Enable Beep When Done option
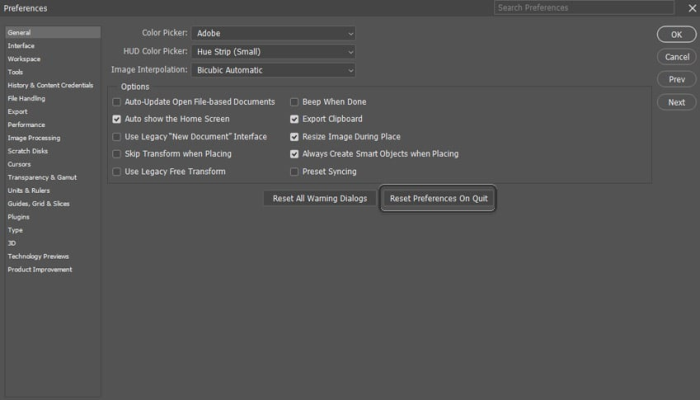Viewport: 700px width, 400px height. 294,102
